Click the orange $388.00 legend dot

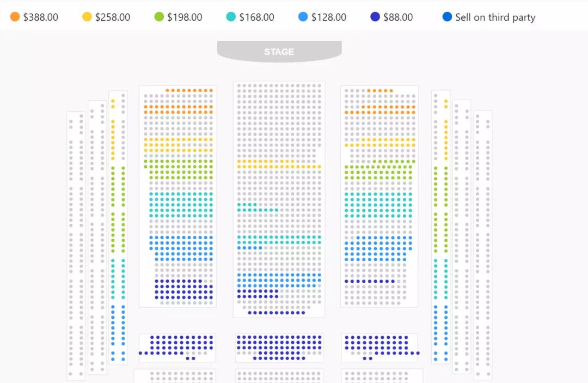click(15, 17)
